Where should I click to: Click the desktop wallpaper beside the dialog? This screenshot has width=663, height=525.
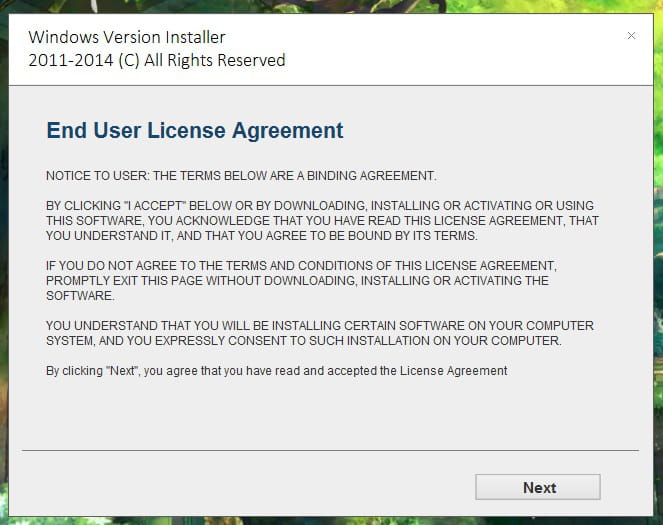pos(658,254)
